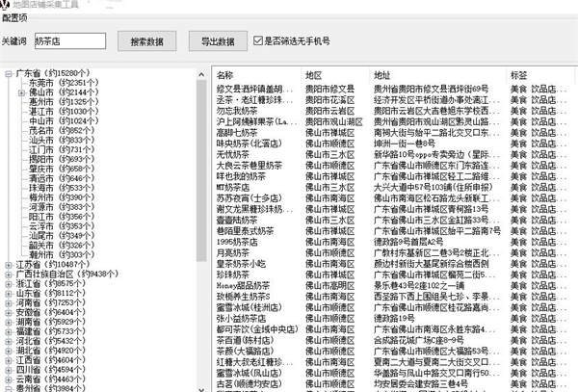
Task: Select 河源市 in the tree
Action: [x=62, y=207]
